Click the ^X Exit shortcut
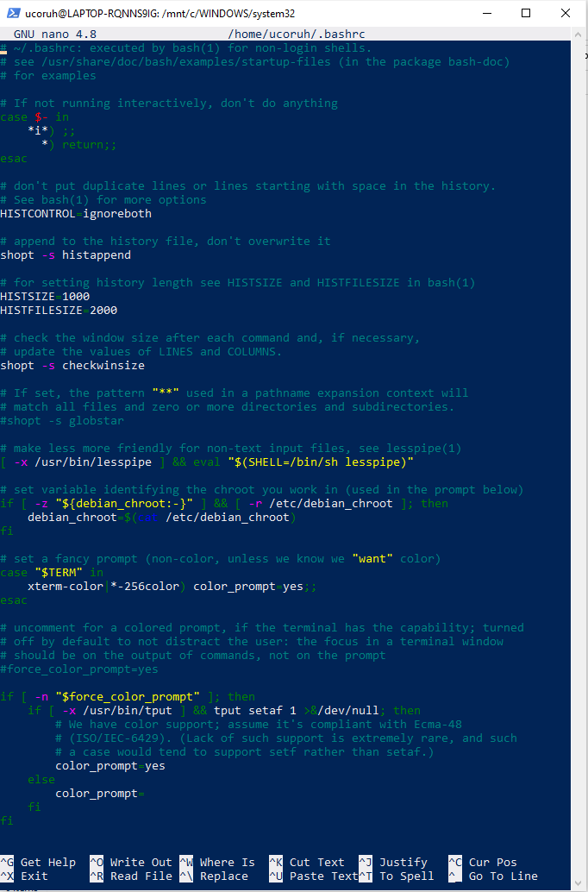The height and width of the screenshot is (892, 588). coord(24,876)
